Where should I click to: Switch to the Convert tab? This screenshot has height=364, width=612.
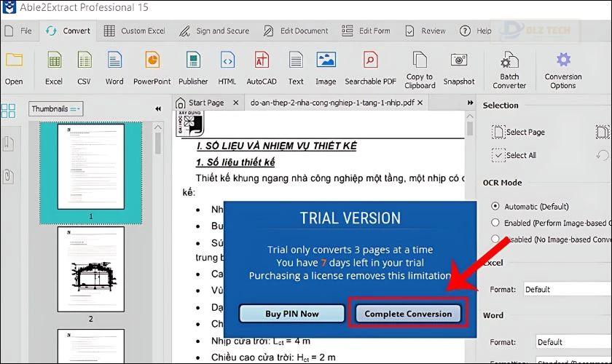click(68, 31)
